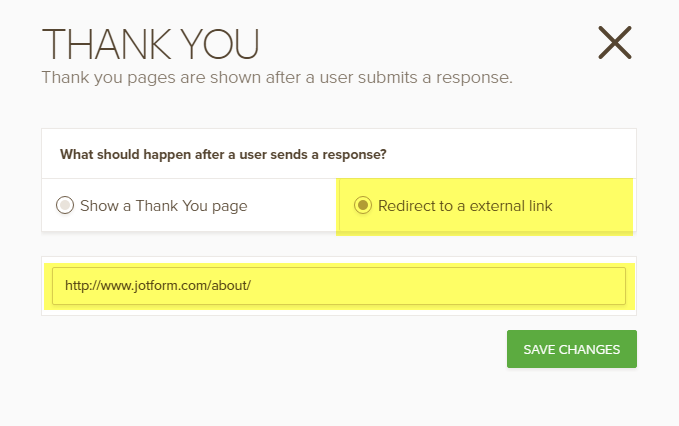Viewport: 679px width, 426px height.
Task: Click the jotform.com/about URL text
Action: pyautogui.click(x=157, y=285)
